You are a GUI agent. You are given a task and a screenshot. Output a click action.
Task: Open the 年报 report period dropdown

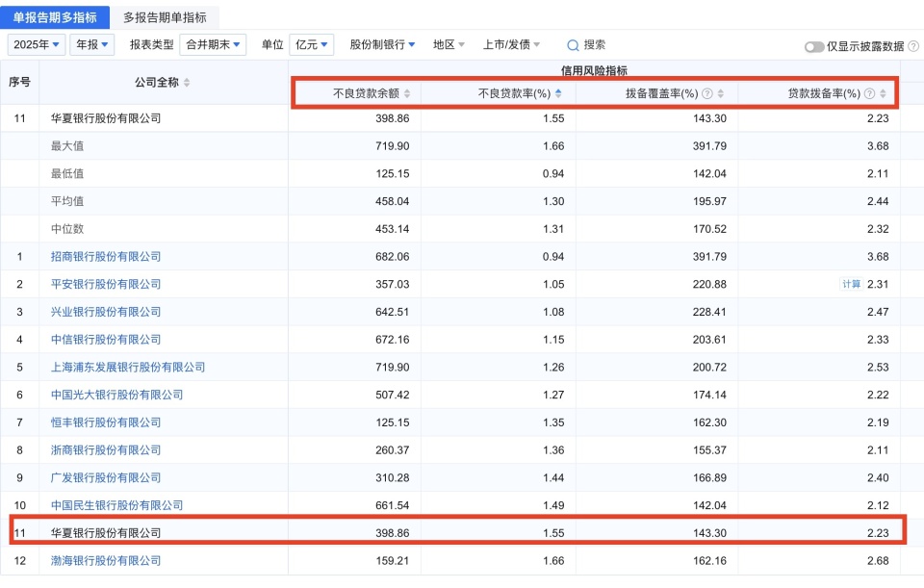(92, 45)
